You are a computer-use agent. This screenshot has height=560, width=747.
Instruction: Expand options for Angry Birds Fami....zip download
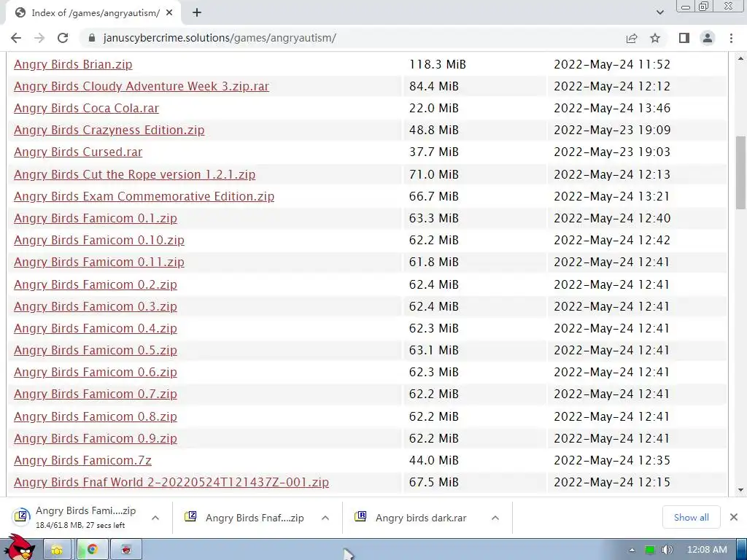pyautogui.click(x=155, y=518)
